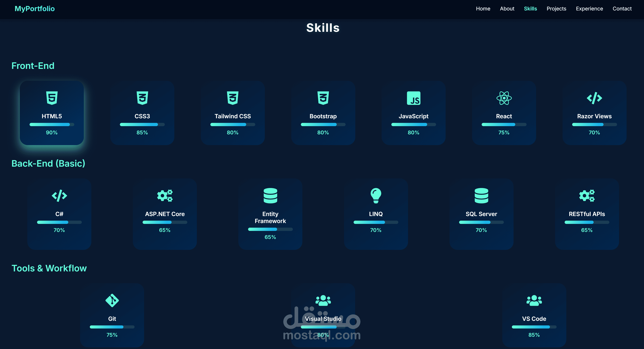Image resolution: width=644 pixels, height=349 pixels.
Task: Go to the About section
Action: 507,9
